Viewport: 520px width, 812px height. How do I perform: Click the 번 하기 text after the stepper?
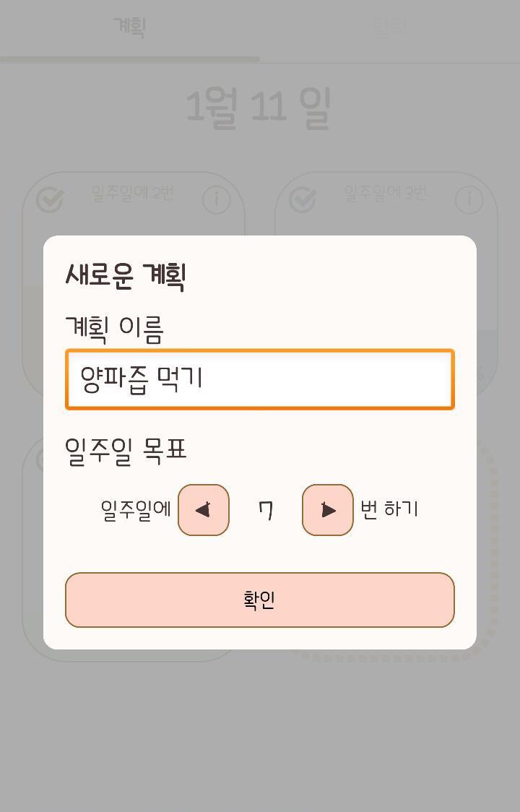(389, 509)
